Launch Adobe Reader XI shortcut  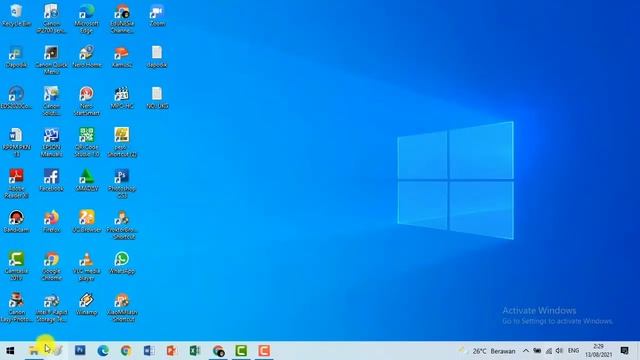(x=16, y=183)
